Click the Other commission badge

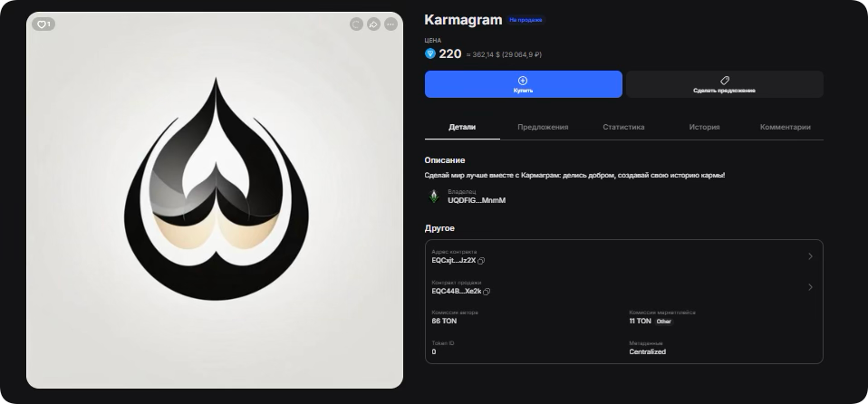664,322
